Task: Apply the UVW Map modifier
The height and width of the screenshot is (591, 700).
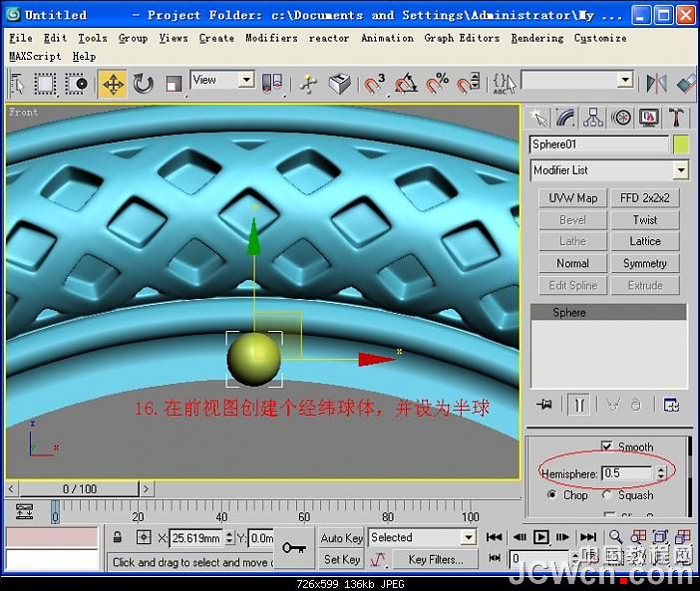Action: [572, 198]
